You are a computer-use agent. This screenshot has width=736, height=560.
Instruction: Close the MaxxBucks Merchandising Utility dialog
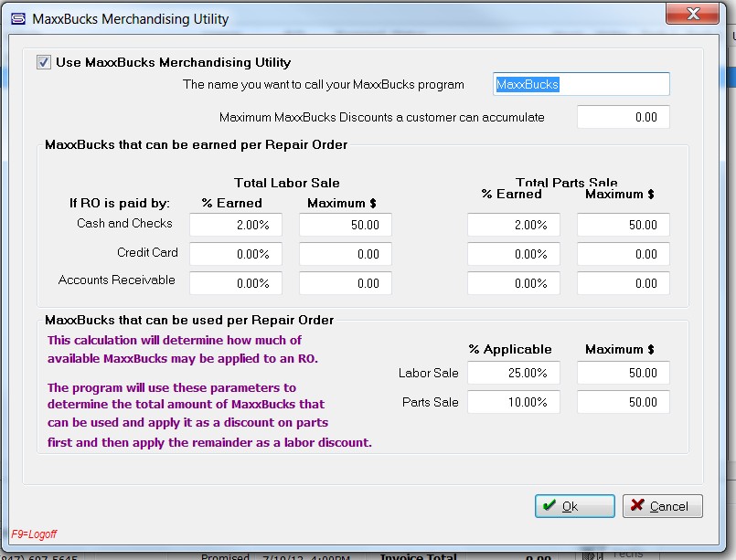tap(692, 13)
